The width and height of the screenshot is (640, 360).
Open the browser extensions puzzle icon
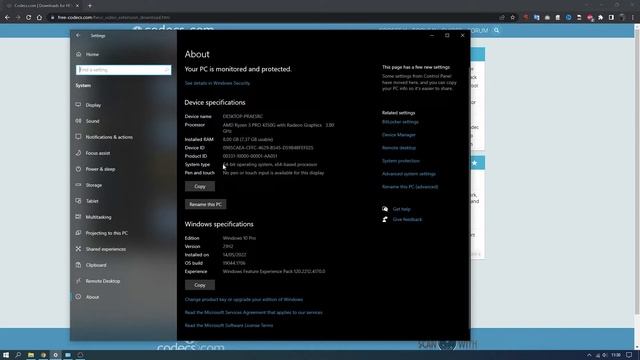[x=600, y=18]
